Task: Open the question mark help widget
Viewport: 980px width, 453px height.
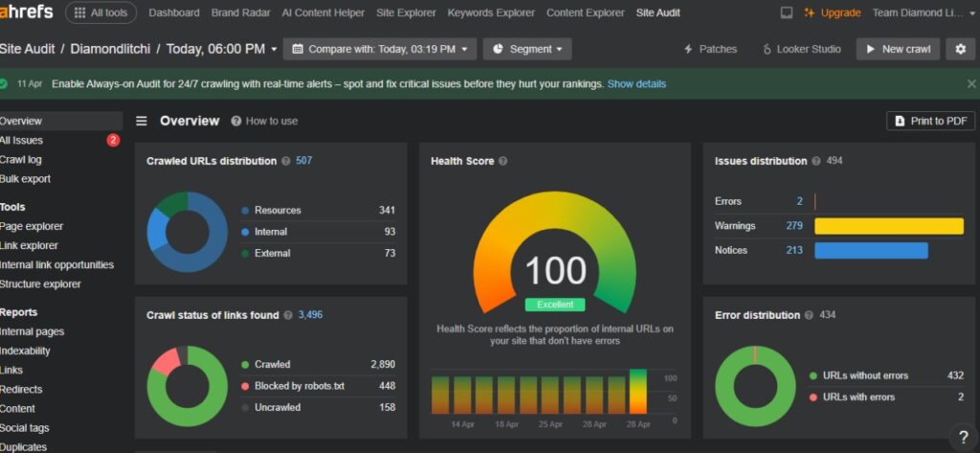Action: 964,438
